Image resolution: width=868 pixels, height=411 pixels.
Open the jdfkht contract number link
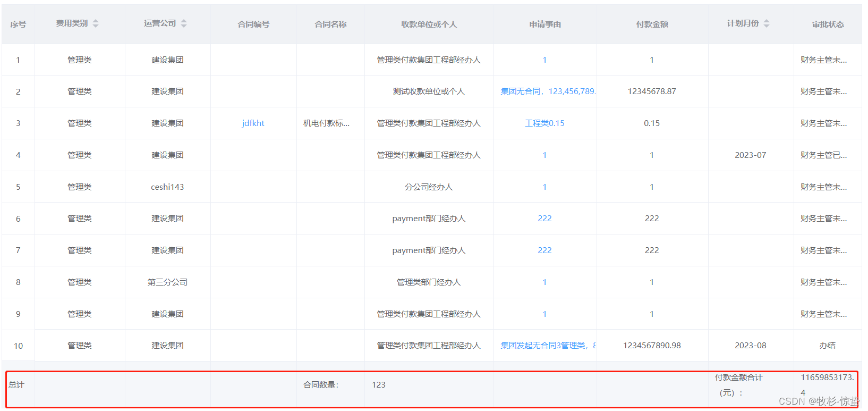click(x=253, y=123)
